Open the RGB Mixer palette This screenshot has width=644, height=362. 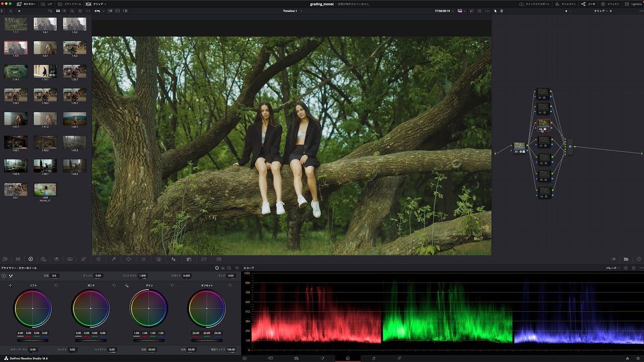point(56,259)
